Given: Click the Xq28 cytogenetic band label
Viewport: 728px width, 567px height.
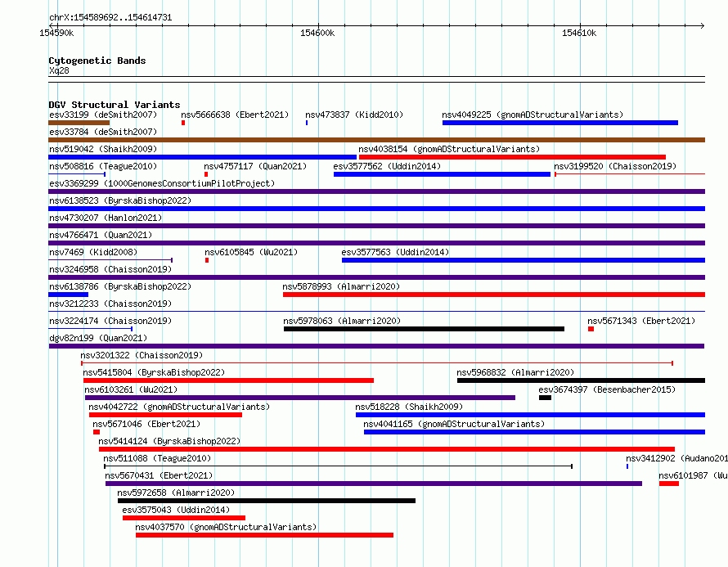Looking at the screenshot, I should [x=59, y=70].
